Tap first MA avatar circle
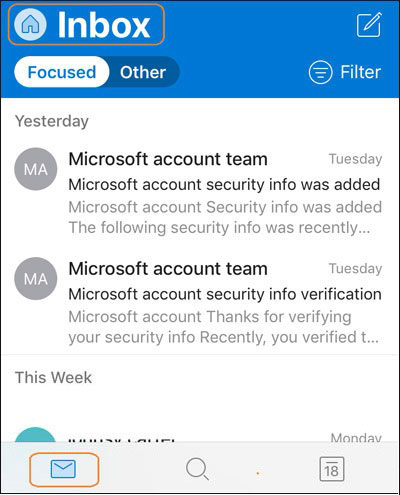The image size is (400, 495). tap(36, 169)
